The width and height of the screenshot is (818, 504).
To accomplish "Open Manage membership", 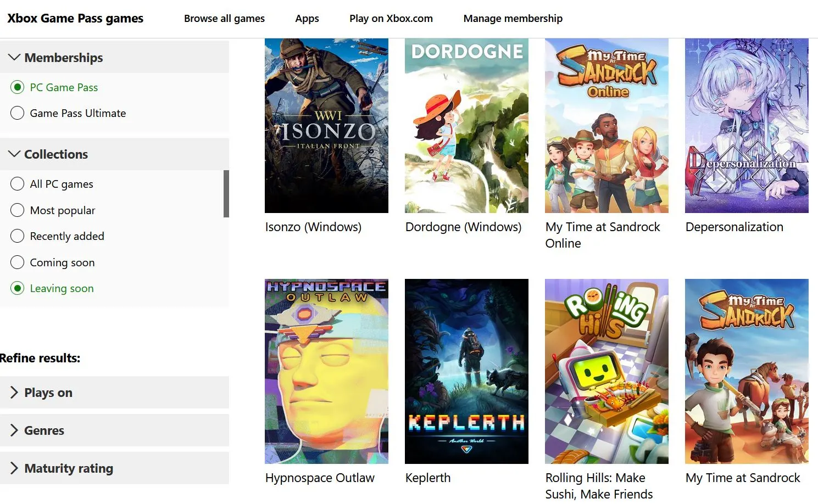I will [513, 18].
